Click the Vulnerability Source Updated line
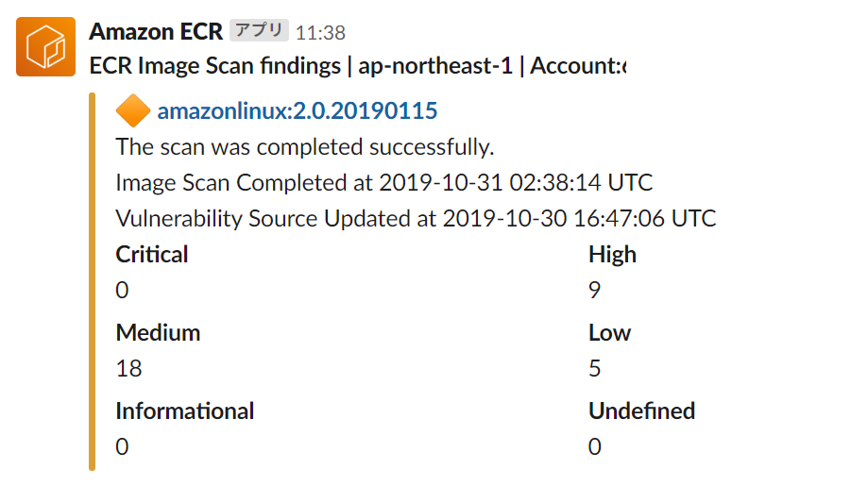 pyautogui.click(x=416, y=219)
